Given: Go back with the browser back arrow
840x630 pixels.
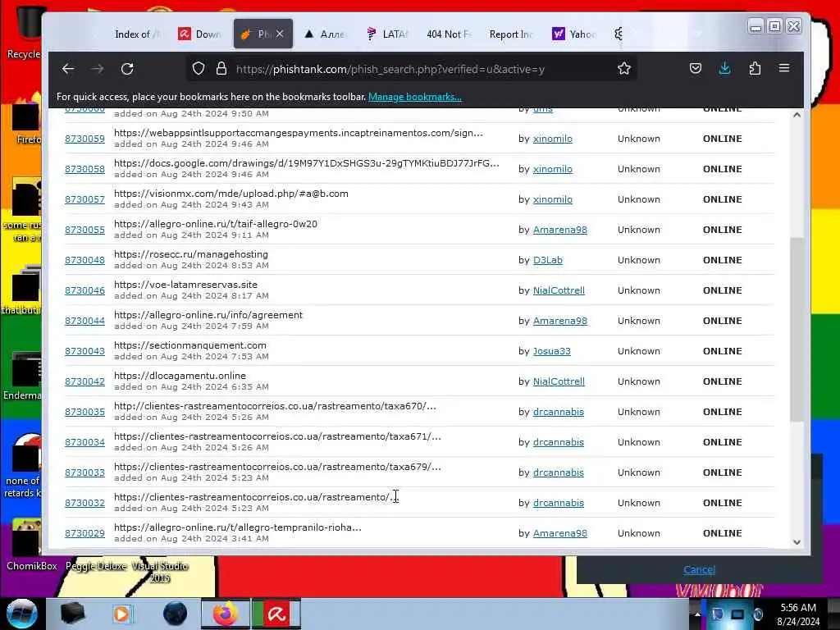Looking at the screenshot, I should (x=68, y=69).
